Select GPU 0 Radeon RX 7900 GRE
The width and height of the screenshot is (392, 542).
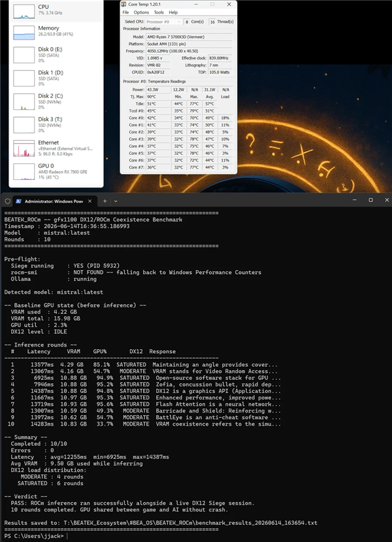56,171
